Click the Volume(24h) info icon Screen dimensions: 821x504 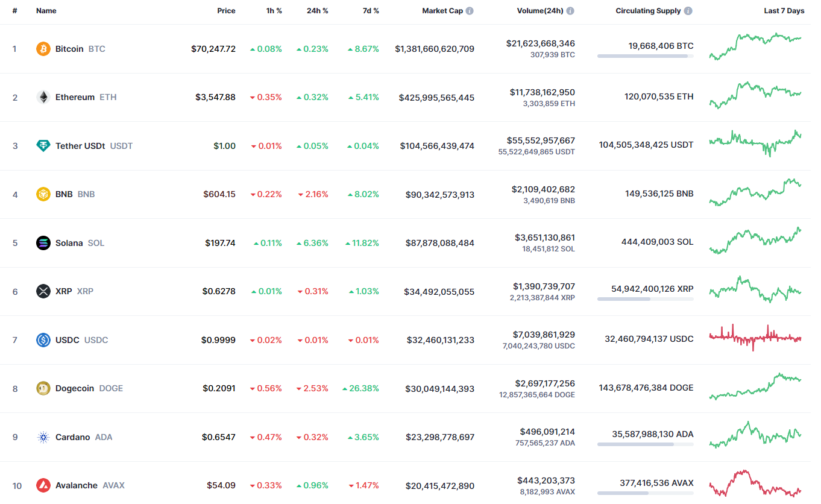[x=570, y=11]
